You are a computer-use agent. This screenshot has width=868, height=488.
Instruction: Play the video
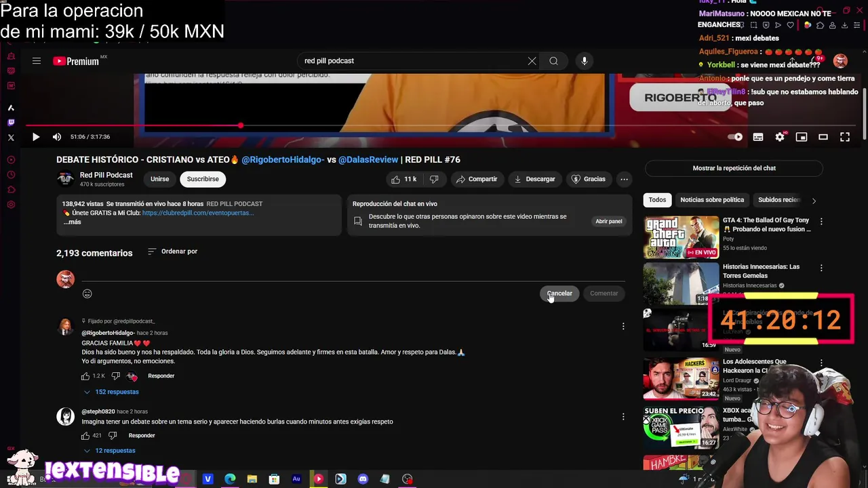click(36, 137)
